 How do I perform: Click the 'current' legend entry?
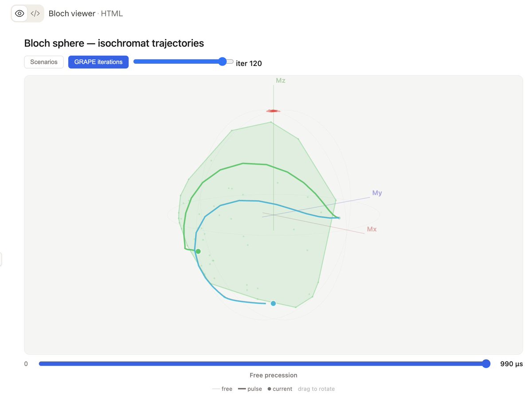point(280,389)
